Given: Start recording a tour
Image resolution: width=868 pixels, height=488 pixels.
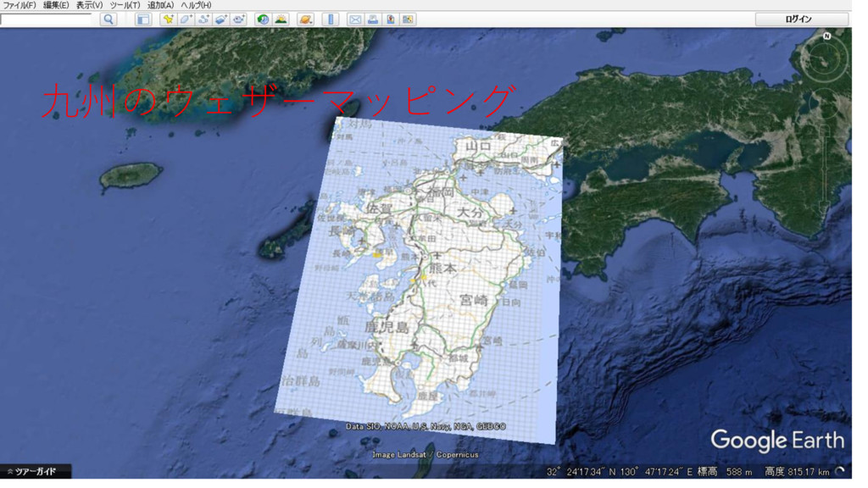Looking at the screenshot, I should (238, 19).
